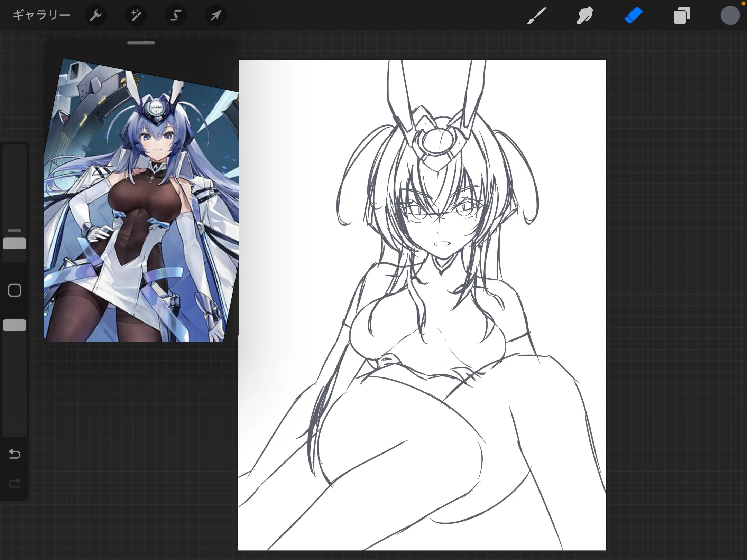Open the gray color picker circle
The height and width of the screenshot is (560, 747).
pyautogui.click(x=730, y=15)
